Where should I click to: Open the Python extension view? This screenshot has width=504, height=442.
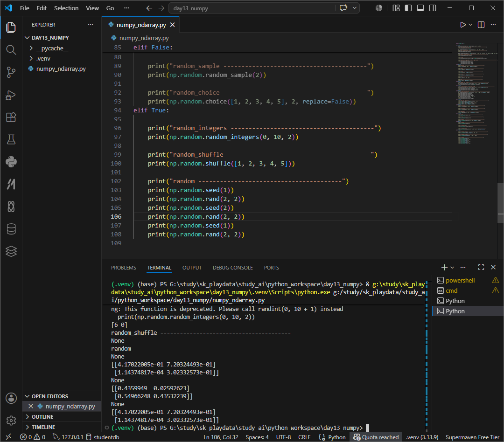[11, 162]
